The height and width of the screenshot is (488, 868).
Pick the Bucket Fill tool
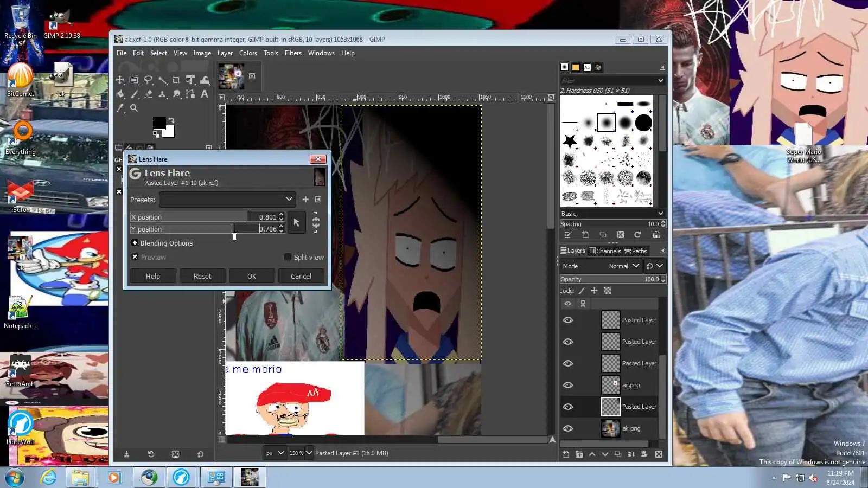point(120,94)
